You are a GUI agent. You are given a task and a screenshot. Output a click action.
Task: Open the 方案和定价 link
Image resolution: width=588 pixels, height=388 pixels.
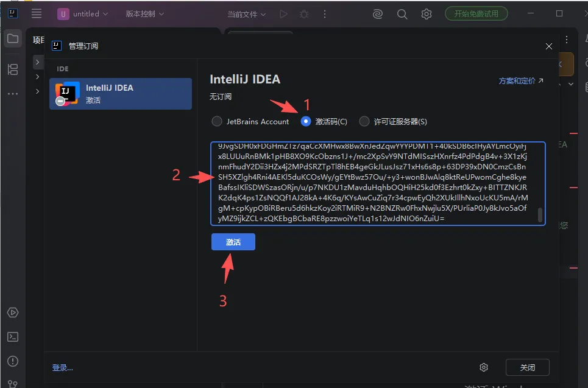(520, 80)
